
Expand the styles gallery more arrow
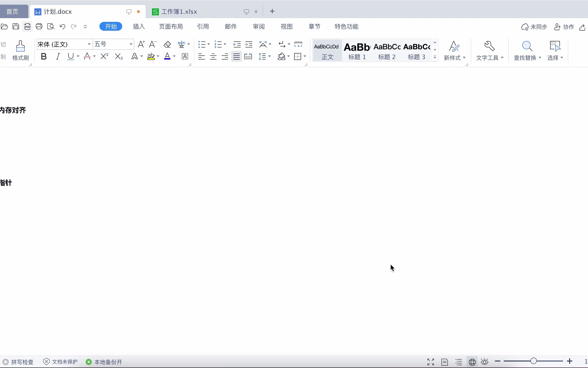coord(435,57)
